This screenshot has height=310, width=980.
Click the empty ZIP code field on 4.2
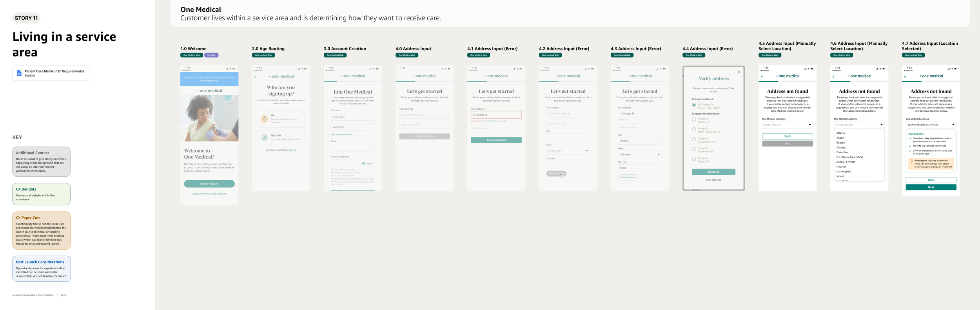(x=568, y=165)
